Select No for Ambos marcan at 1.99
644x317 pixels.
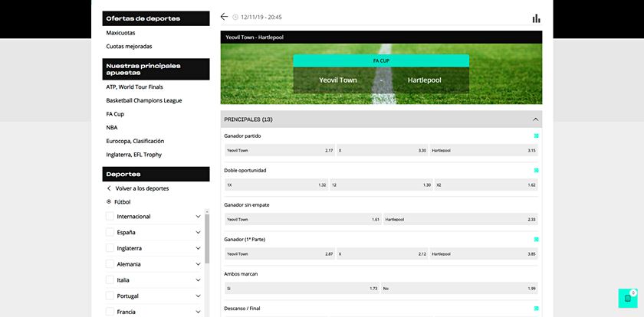459,289
